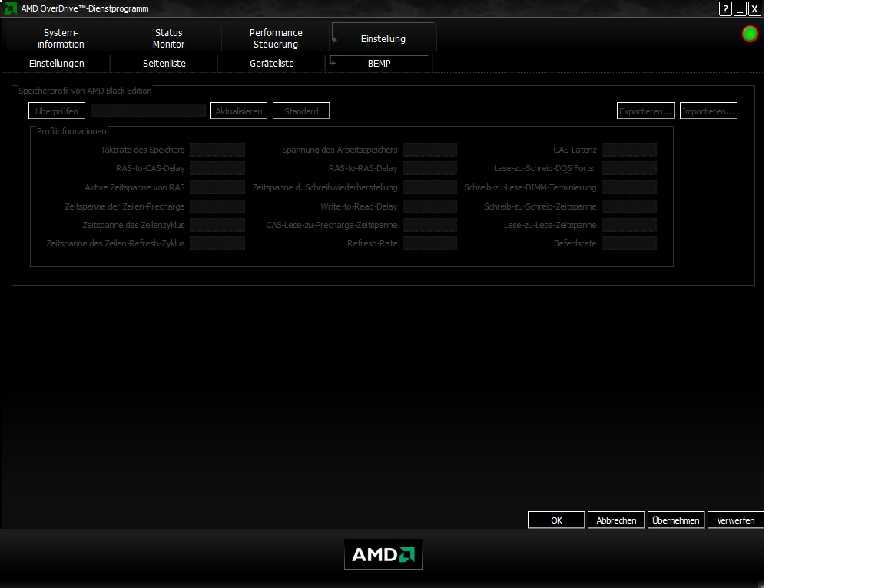Click the CAS-Latenz value field
885x588 pixels.
click(628, 150)
